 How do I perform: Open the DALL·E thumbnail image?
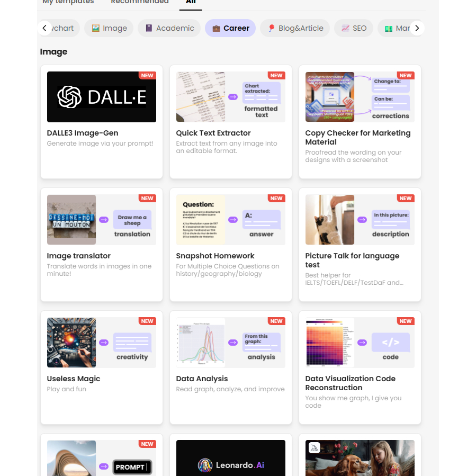(x=102, y=97)
